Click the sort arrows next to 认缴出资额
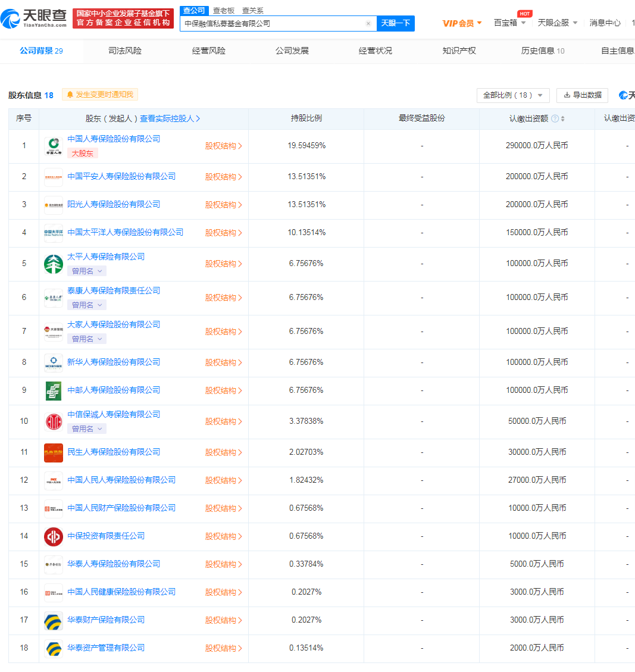 [x=563, y=118]
